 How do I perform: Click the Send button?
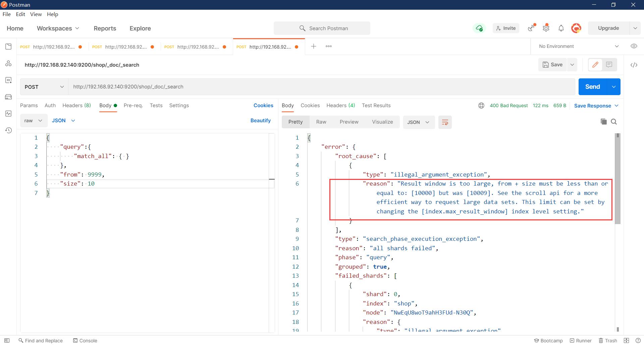click(592, 87)
